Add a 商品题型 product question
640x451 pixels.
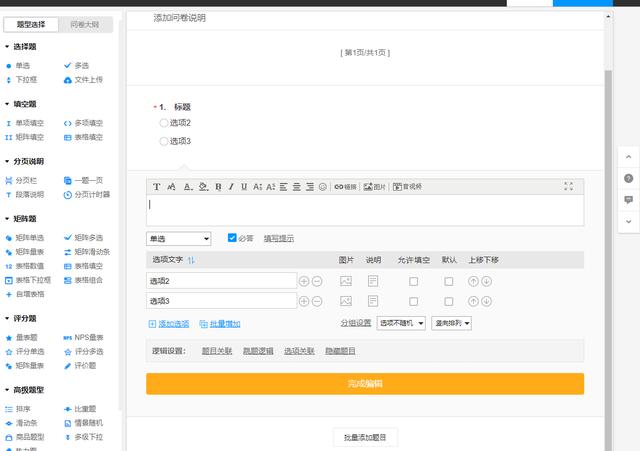point(25,437)
